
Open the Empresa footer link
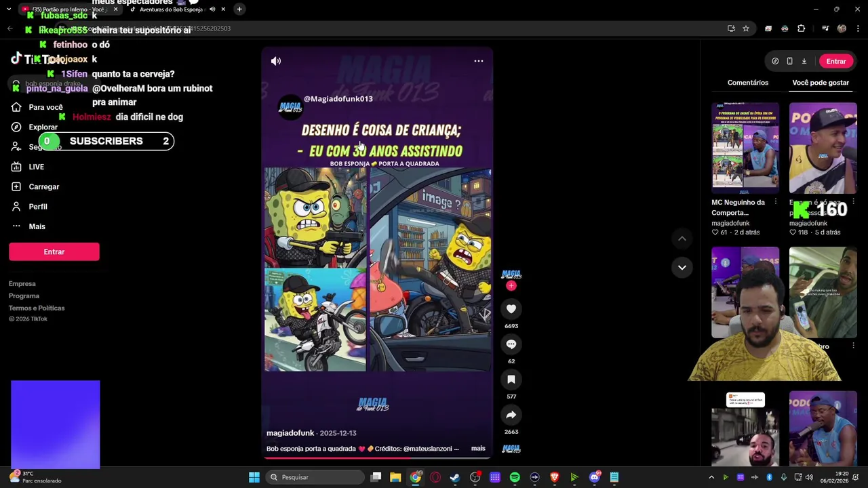click(x=22, y=284)
